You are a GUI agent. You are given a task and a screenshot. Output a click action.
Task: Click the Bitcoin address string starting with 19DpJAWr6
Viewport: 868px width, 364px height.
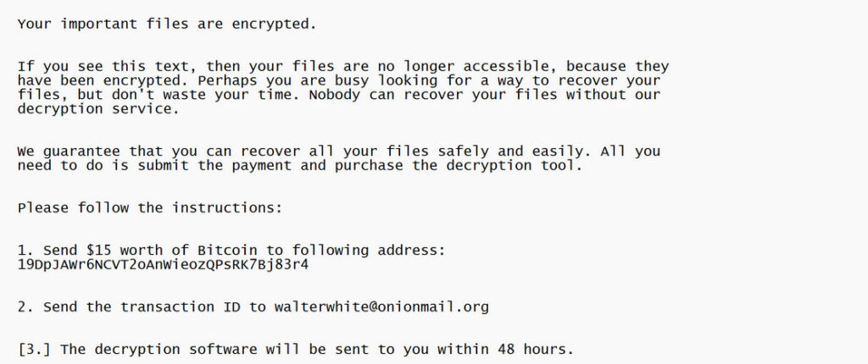point(163,264)
